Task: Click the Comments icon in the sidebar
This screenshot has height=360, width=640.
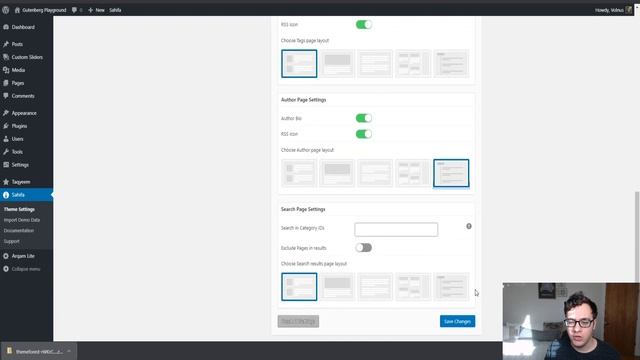Action: [x=6, y=96]
